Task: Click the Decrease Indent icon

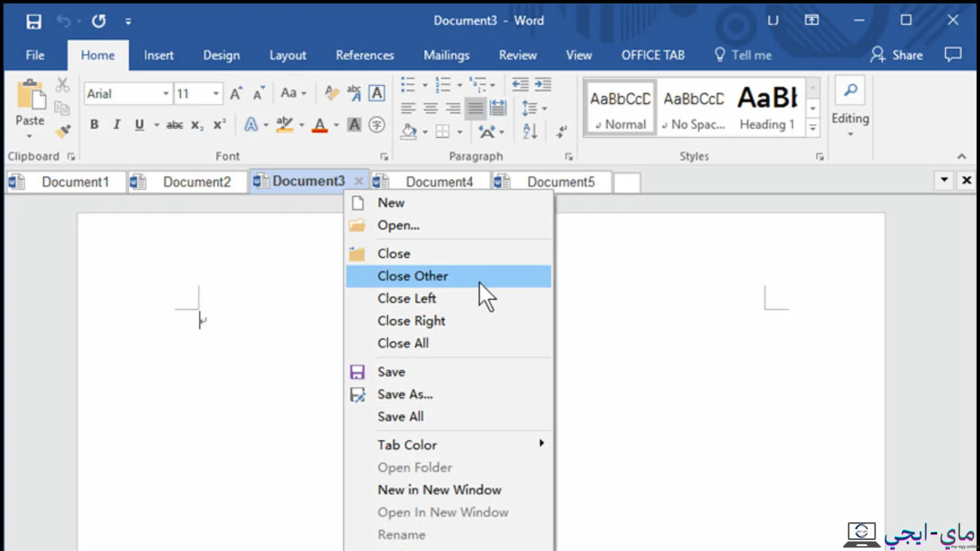Action: (x=520, y=85)
